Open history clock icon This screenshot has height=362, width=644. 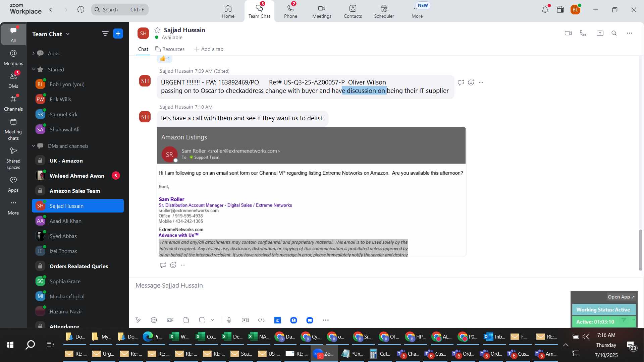tap(80, 9)
